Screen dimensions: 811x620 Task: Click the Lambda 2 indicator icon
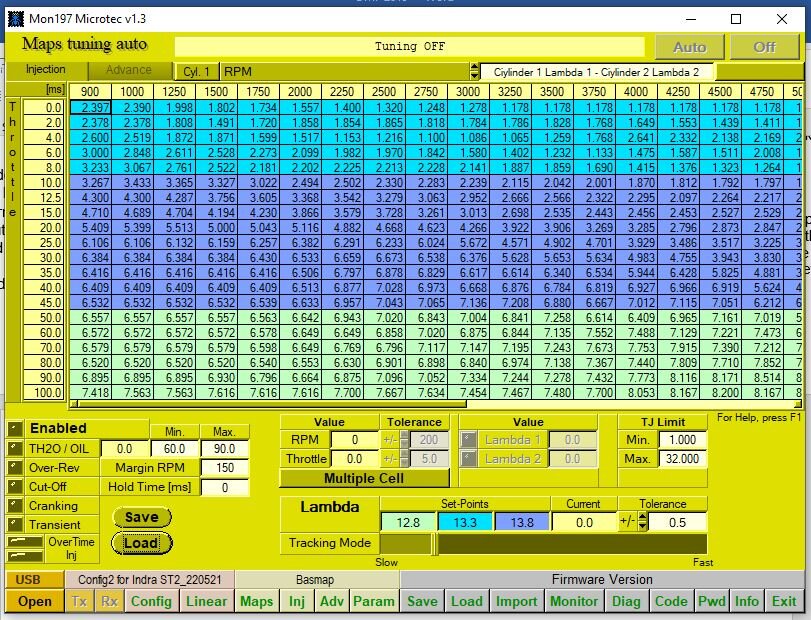coord(467,459)
